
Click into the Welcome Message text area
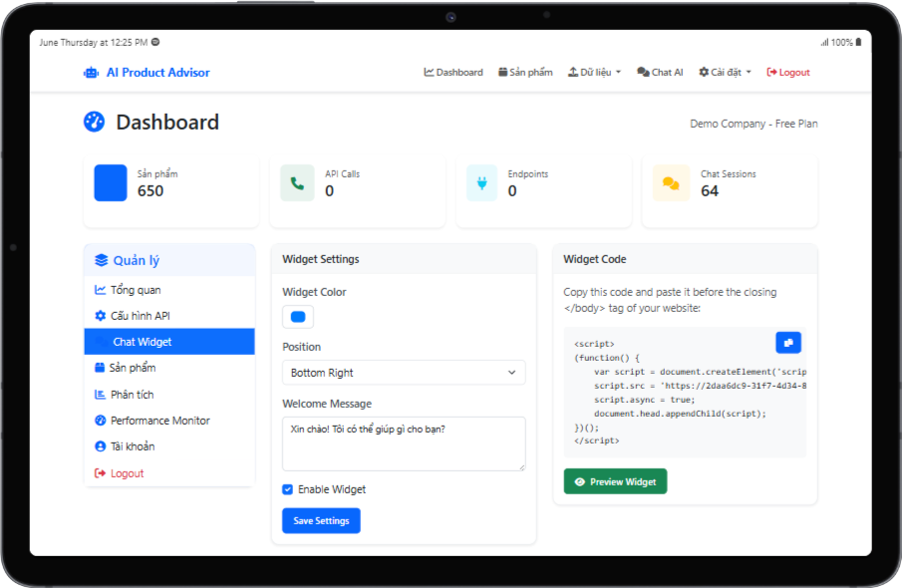pos(404,443)
